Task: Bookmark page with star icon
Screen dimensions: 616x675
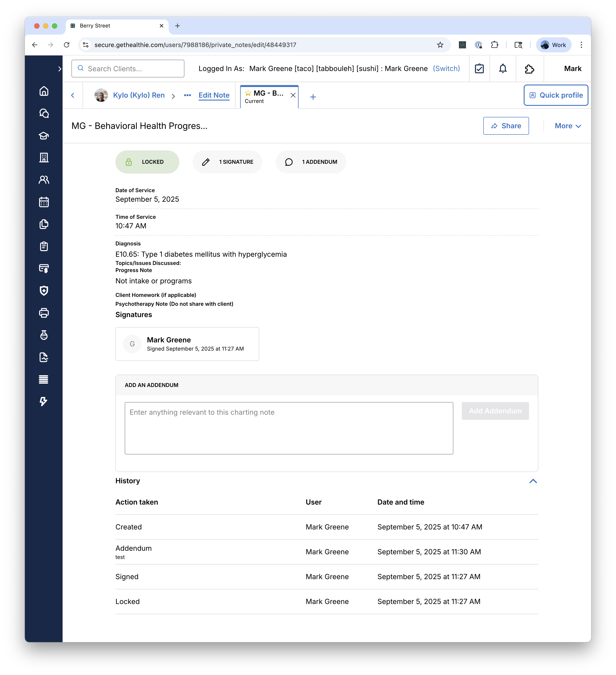Action: [440, 45]
